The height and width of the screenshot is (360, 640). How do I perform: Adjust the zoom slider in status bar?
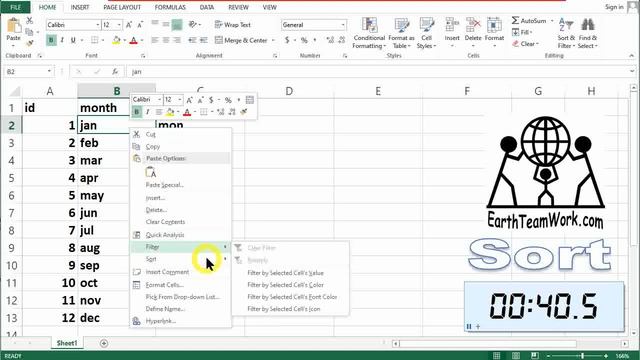click(x=582, y=356)
